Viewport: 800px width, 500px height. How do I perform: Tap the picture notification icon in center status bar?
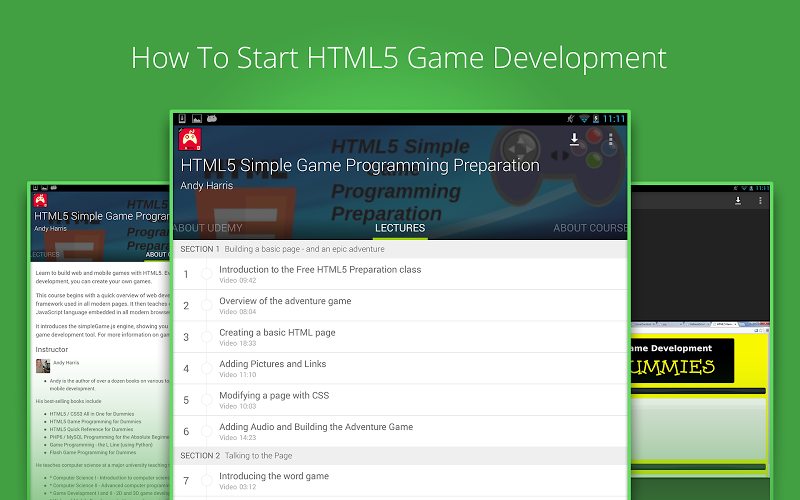point(196,118)
